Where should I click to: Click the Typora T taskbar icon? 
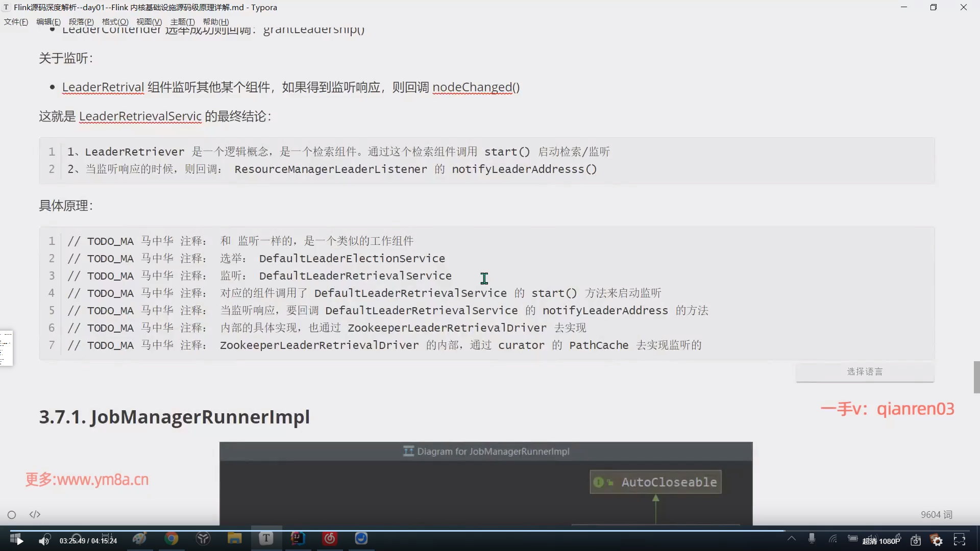point(266,538)
